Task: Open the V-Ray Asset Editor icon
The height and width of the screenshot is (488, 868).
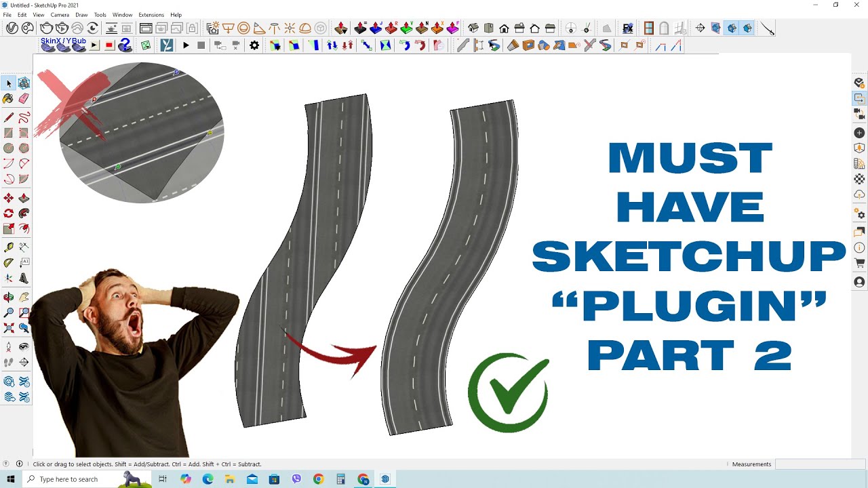Action: point(12,28)
